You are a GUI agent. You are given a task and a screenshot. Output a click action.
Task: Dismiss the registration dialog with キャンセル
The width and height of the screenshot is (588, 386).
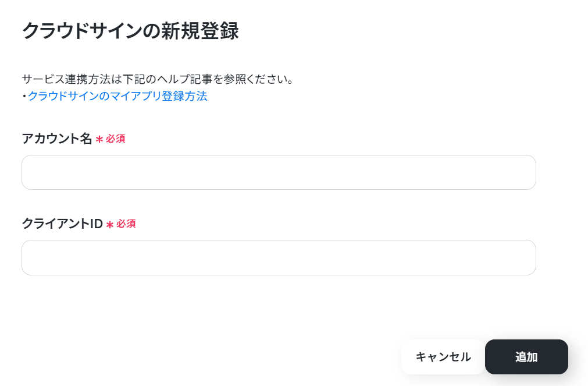click(443, 357)
